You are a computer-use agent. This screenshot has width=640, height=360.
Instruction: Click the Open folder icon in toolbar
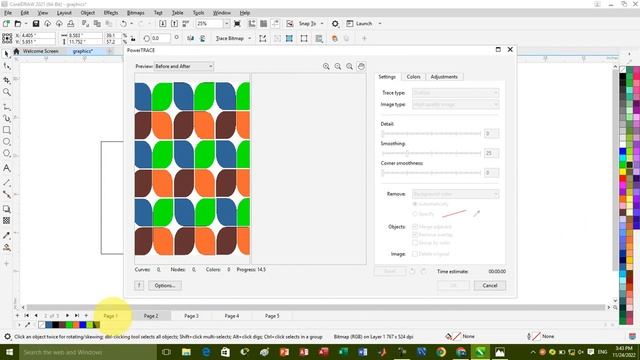click(18, 24)
